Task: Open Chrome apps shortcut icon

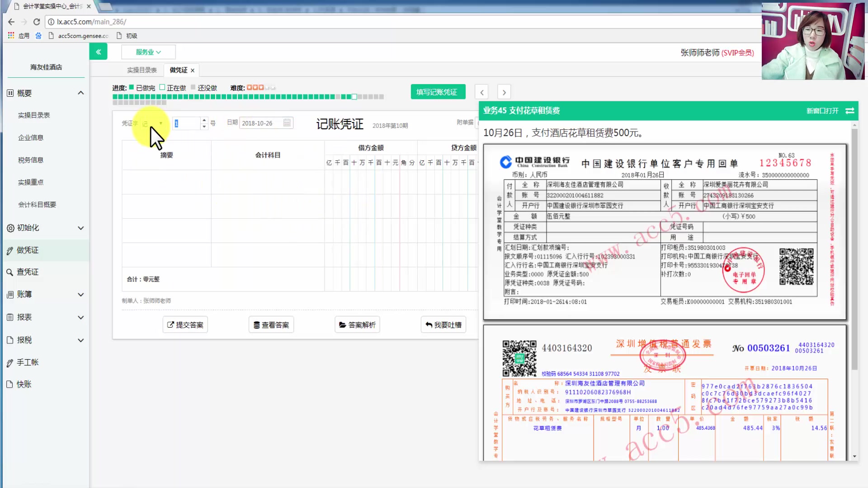Action: [x=11, y=36]
